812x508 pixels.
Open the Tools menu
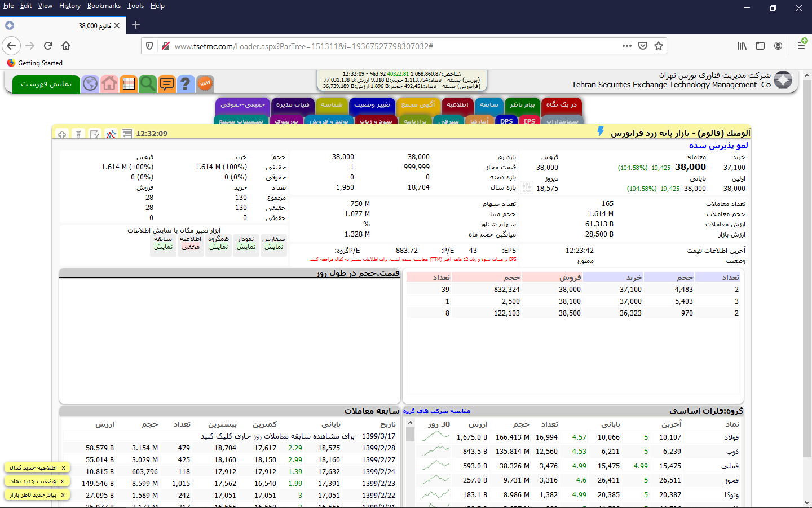click(x=135, y=6)
